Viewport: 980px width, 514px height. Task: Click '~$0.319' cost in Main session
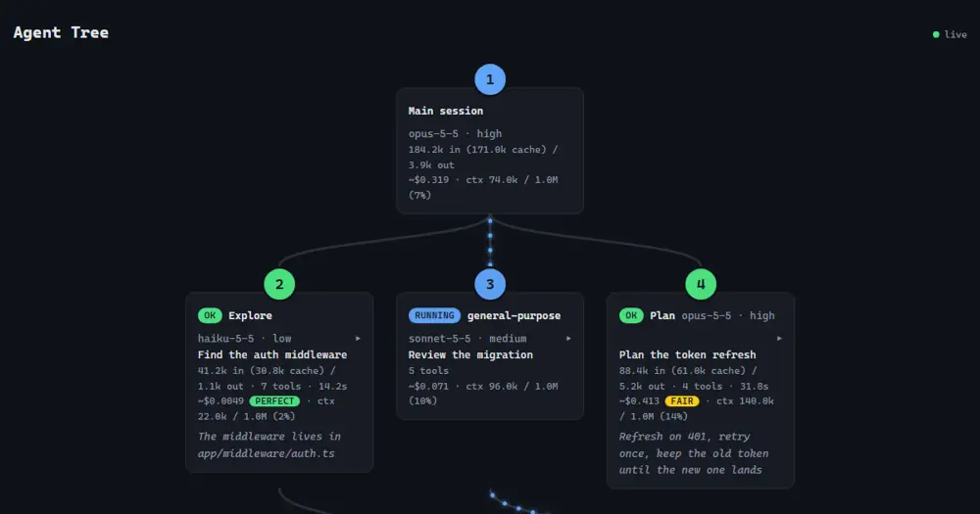429,180
